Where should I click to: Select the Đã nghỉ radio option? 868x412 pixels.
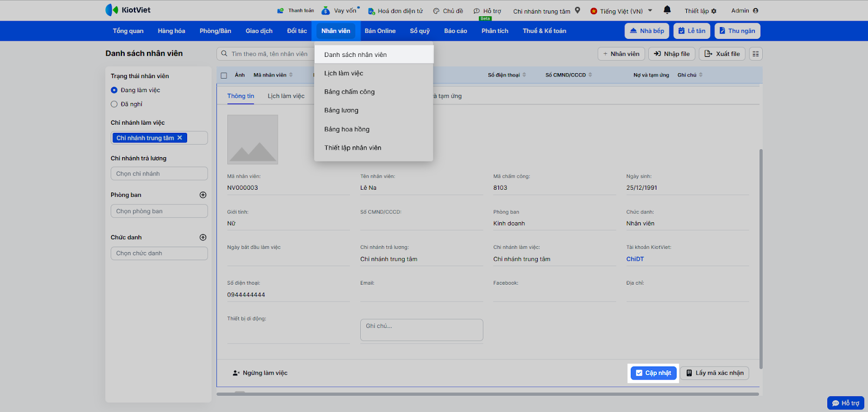114,104
